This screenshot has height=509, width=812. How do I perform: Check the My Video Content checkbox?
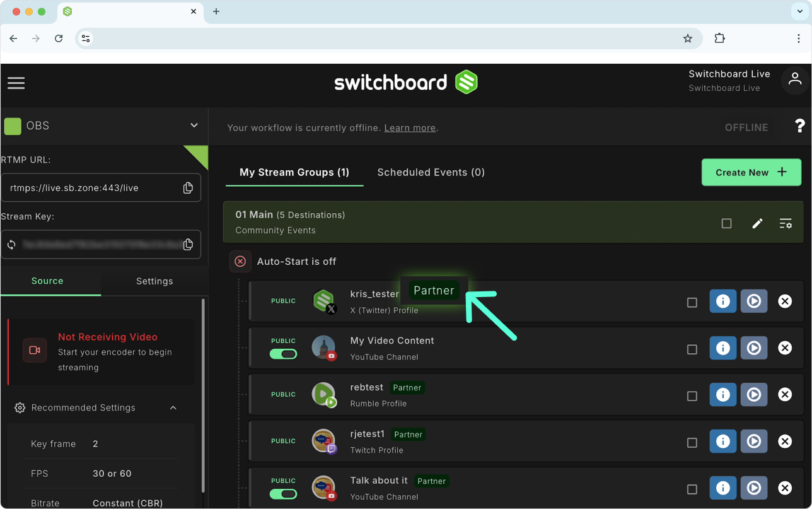tap(692, 349)
